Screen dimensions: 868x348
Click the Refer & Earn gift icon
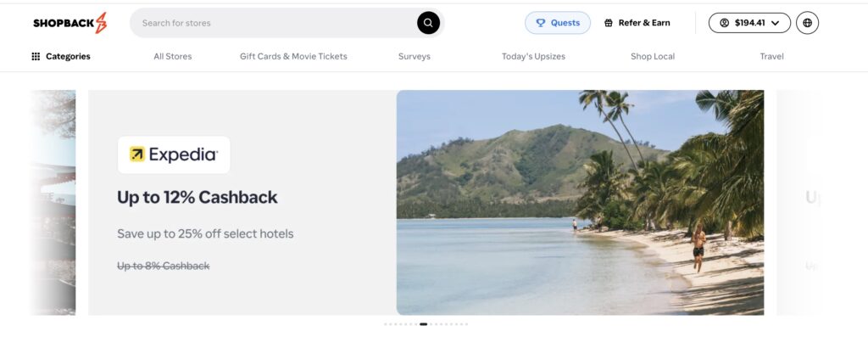(x=609, y=23)
